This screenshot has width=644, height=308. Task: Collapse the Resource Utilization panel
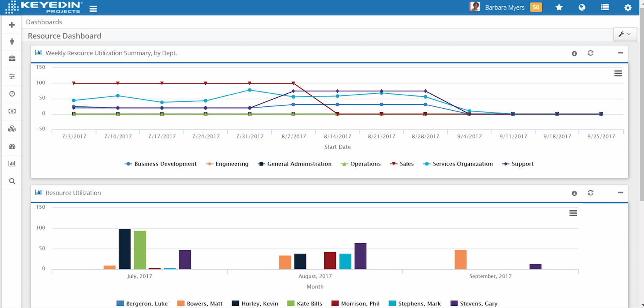tap(620, 193)
